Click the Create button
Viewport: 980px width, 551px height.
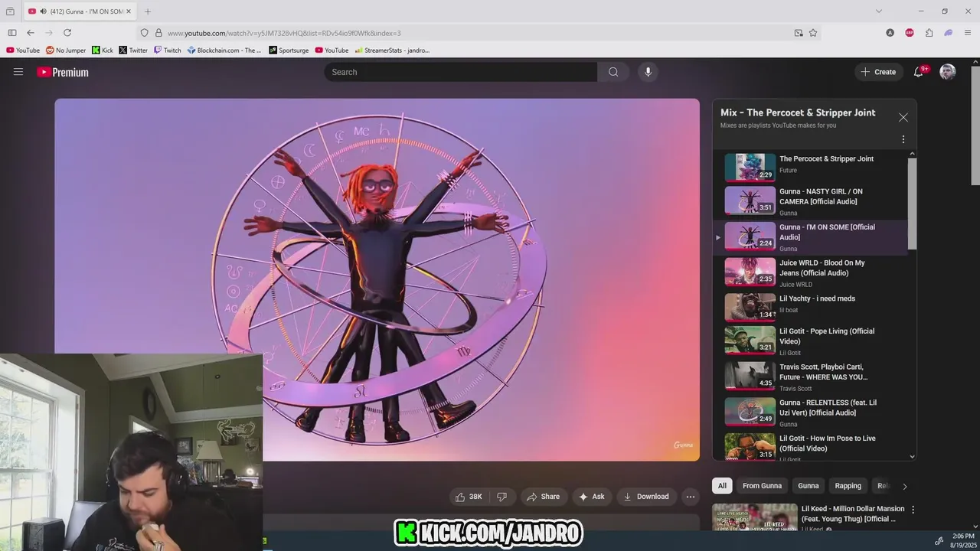[877, 72]
